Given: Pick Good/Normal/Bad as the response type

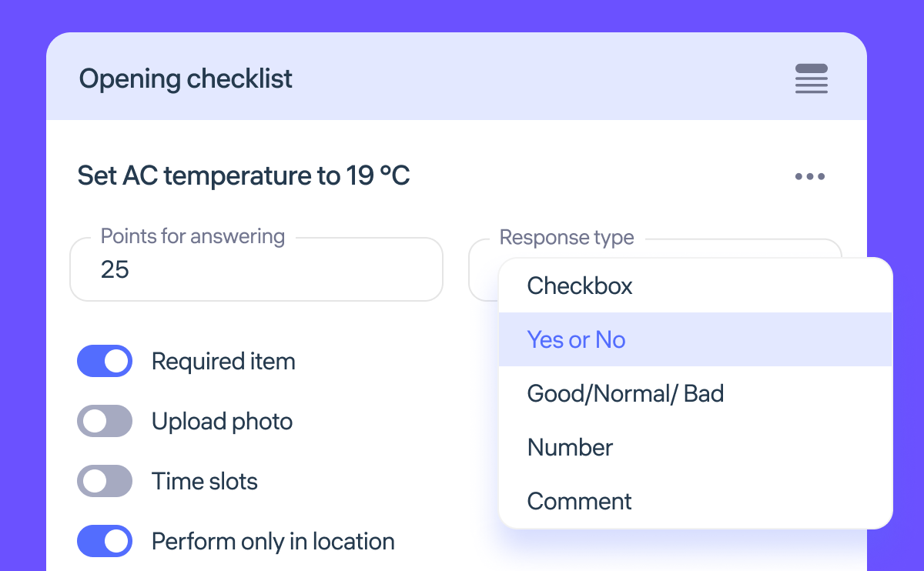Looking at the screenshot, I should click(625, 394).
